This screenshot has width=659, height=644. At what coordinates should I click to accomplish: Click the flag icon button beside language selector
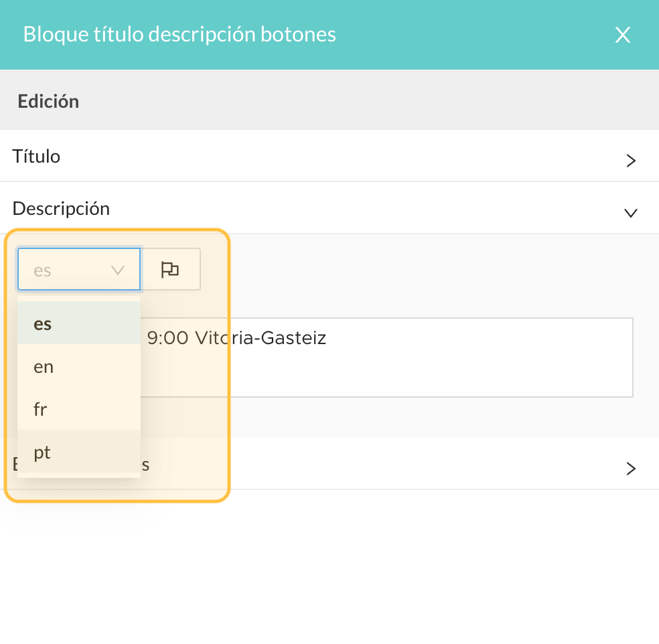[170, 269]
